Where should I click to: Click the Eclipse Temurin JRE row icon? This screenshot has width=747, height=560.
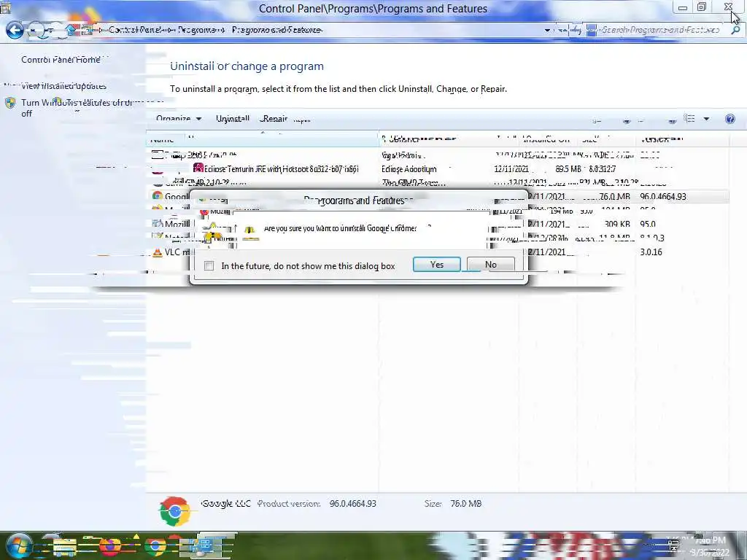click(x=198, y=168)
